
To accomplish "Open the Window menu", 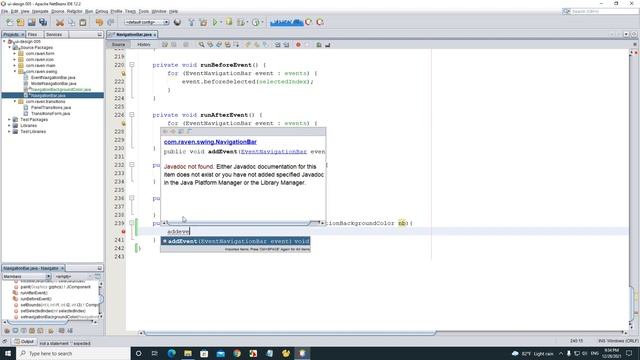I will (159, 11).
